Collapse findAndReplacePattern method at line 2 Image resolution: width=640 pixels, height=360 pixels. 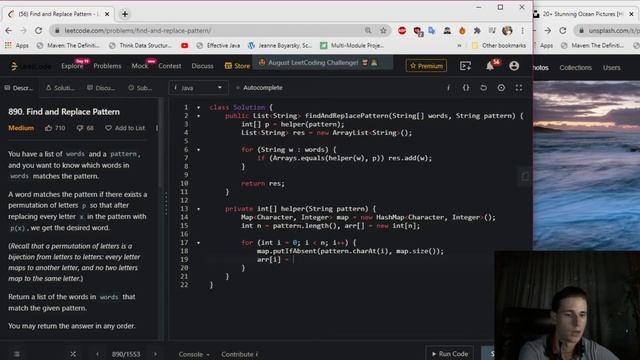pyautogui.click(x=199, y=116)
